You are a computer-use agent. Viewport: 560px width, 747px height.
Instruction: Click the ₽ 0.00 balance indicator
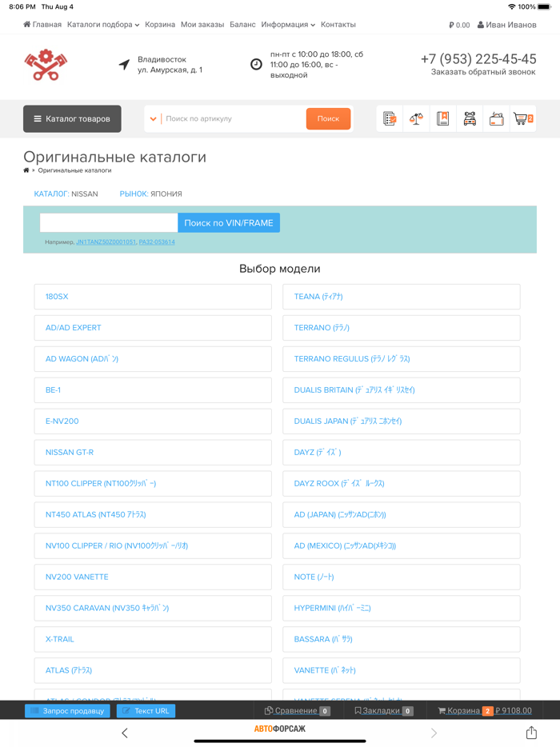tap(459, 25)
